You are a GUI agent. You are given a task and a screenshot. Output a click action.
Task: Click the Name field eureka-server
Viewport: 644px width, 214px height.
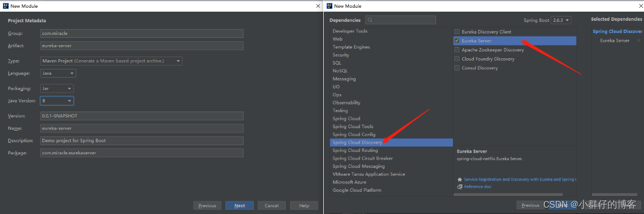[141, 129]
